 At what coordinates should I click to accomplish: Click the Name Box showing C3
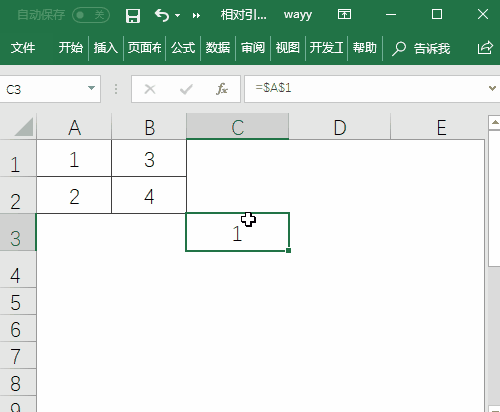point(50,89)
